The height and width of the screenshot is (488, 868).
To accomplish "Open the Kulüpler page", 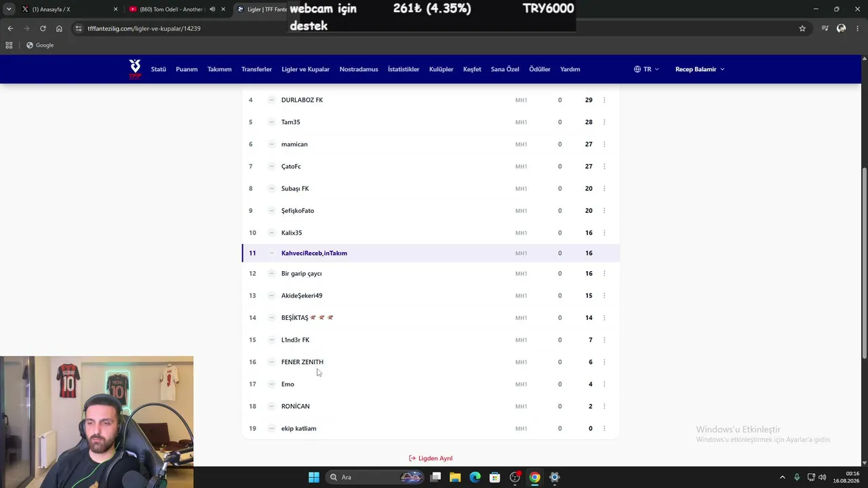I will point(441,69).
